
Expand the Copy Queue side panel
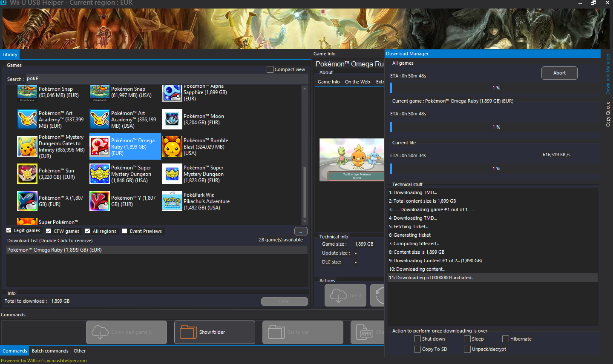(608, 114)
